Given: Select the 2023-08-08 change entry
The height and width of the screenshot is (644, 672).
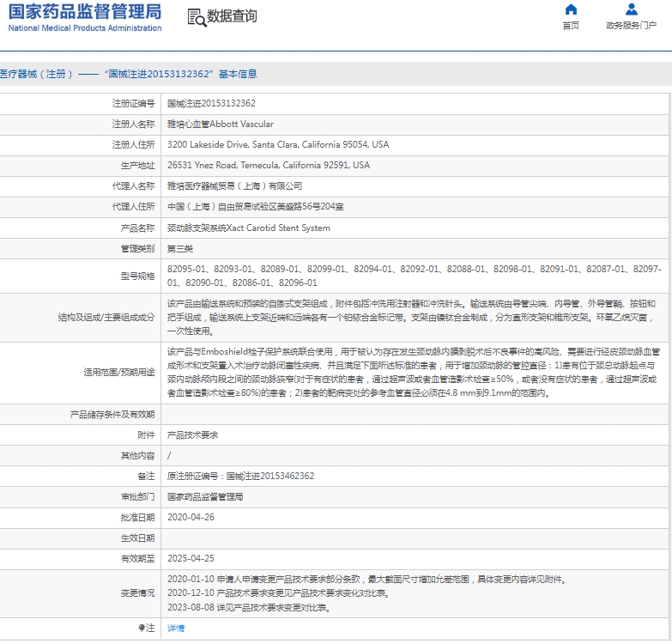Looking at the screenshot, I should click(x=249, y=608).
